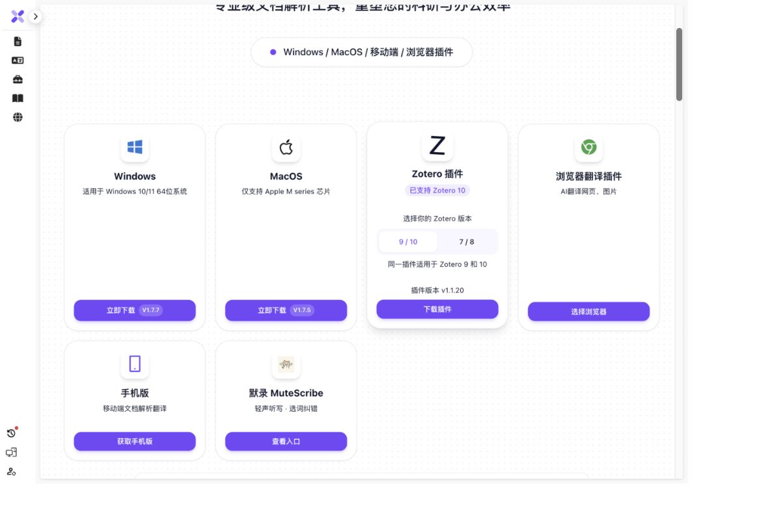Click text 同一插件适用于 Zotero 9 和 10
This screenshot has height=532, width=757.
click(437, 264)
